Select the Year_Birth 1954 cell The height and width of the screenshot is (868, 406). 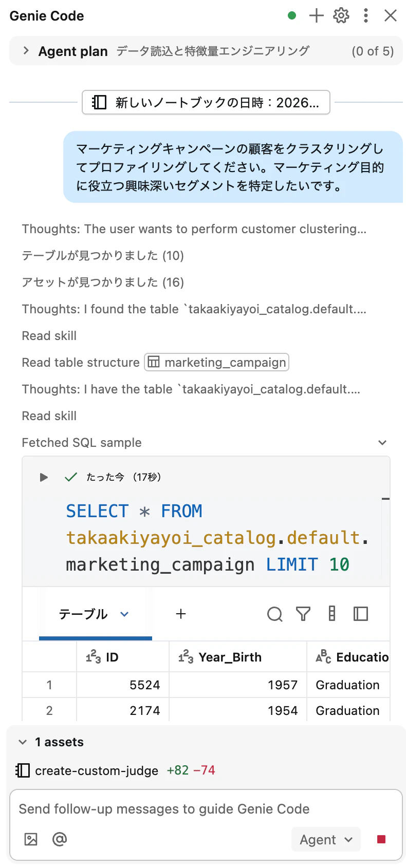(238, 710)
